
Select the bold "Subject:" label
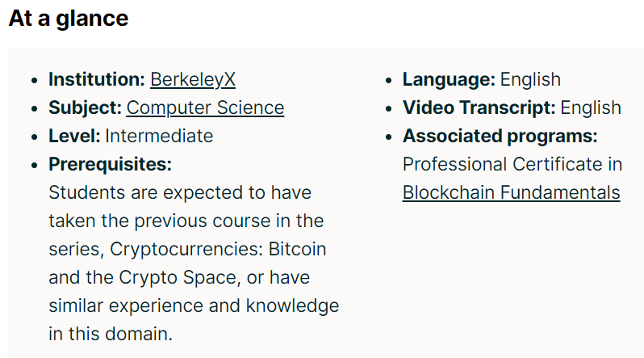pos(85,107)
